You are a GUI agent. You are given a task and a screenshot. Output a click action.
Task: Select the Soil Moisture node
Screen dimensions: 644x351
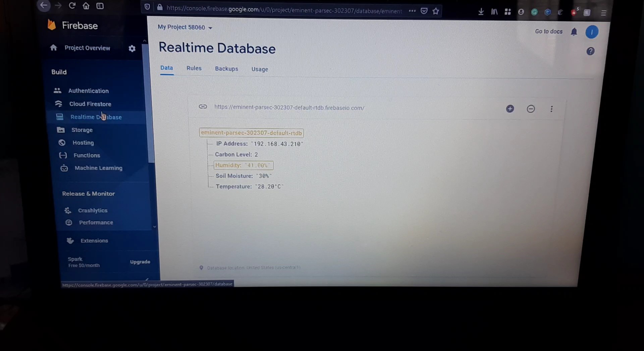(244, 176)
